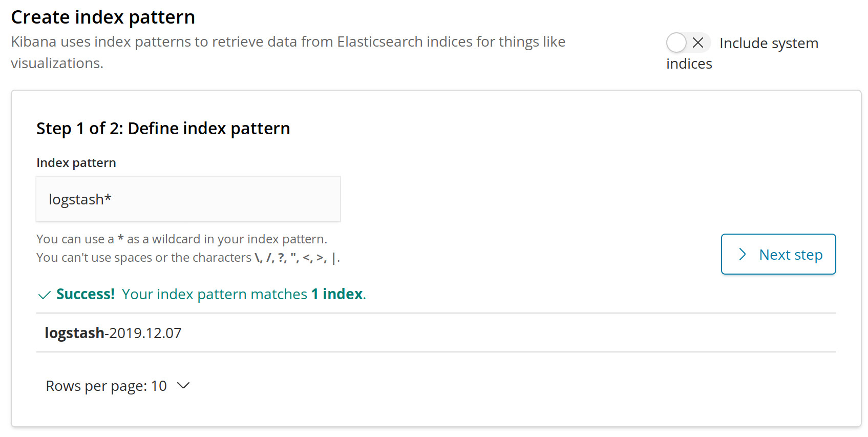Toggle the Include system indices switch
The image size is (868, 437).
click(x=688, y=43)
